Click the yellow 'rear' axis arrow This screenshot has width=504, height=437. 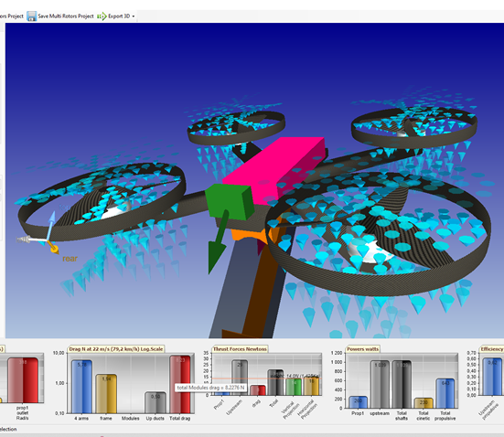[53, 248]
